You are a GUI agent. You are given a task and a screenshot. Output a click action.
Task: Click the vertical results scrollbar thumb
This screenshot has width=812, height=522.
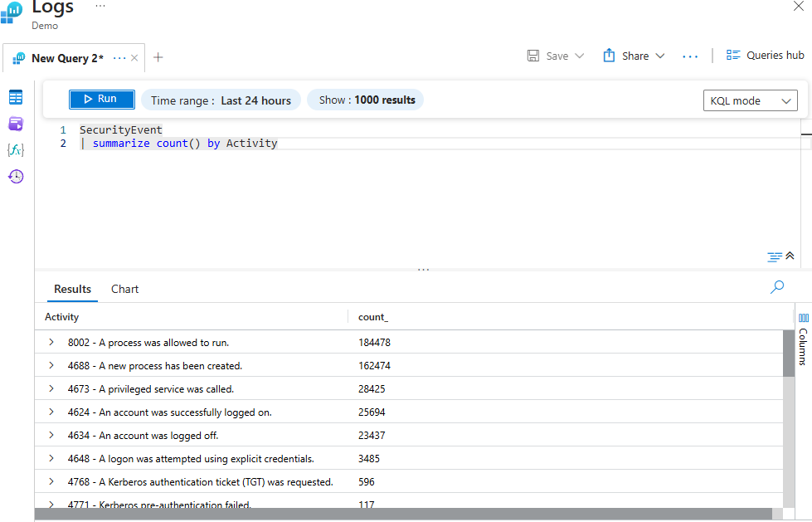point(788,354)
